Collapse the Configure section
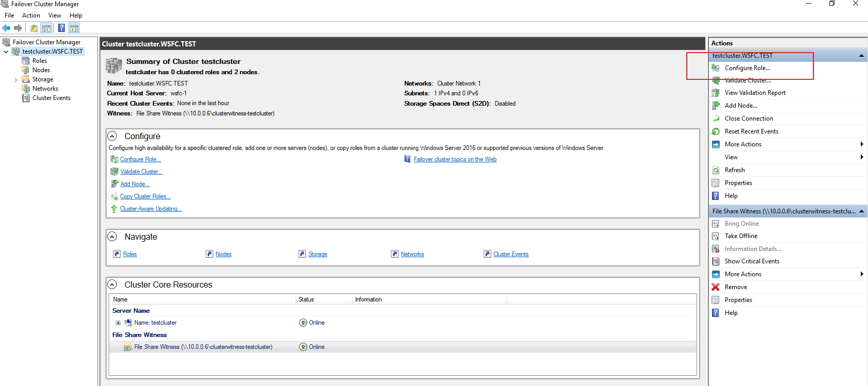 click(112, 136)
